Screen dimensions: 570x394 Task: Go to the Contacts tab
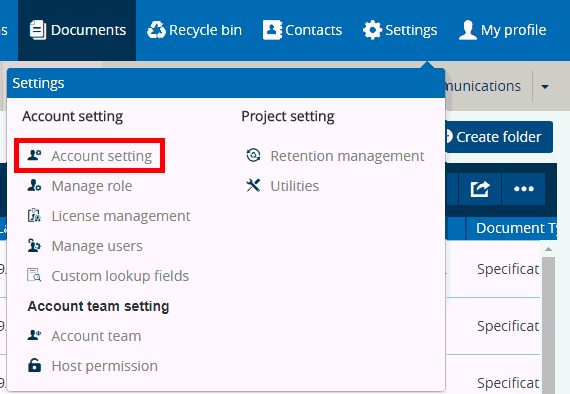click(302, 30)
